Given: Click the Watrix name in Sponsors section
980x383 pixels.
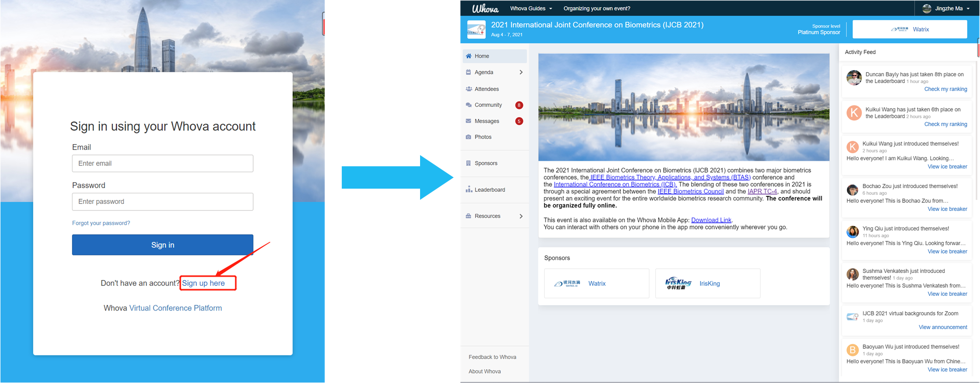Looking at the screenshot, I should 597,283.
